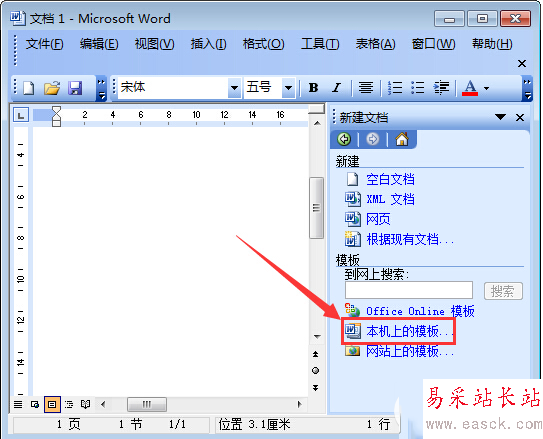Save the document with the floppy icon
This screenshot has height=439, width=543.
(x=75, y=88)
